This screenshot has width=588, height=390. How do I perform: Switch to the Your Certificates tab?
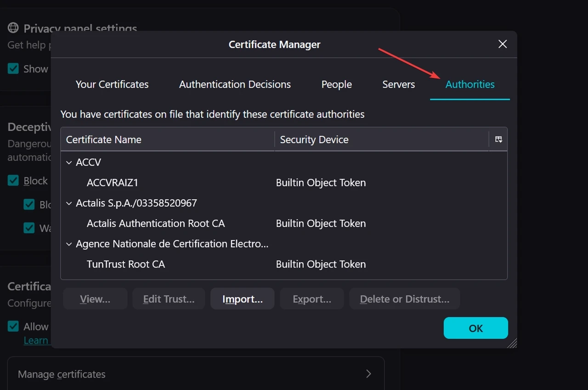(x=112, y=84)
